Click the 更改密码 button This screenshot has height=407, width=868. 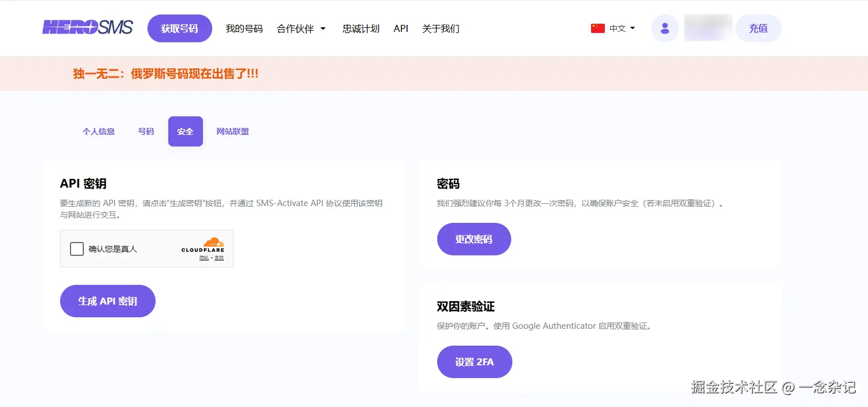click(474, 239)
